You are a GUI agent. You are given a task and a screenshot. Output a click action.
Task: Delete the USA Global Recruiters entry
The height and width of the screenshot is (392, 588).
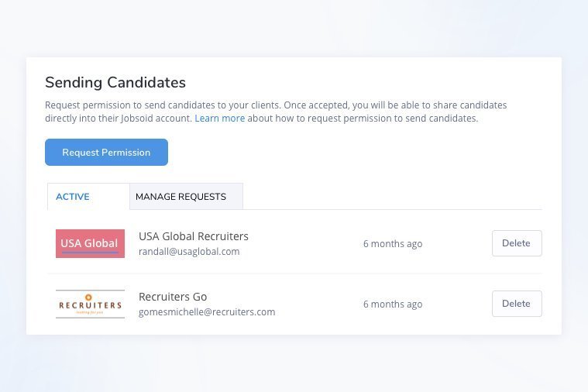coord(516,243)
